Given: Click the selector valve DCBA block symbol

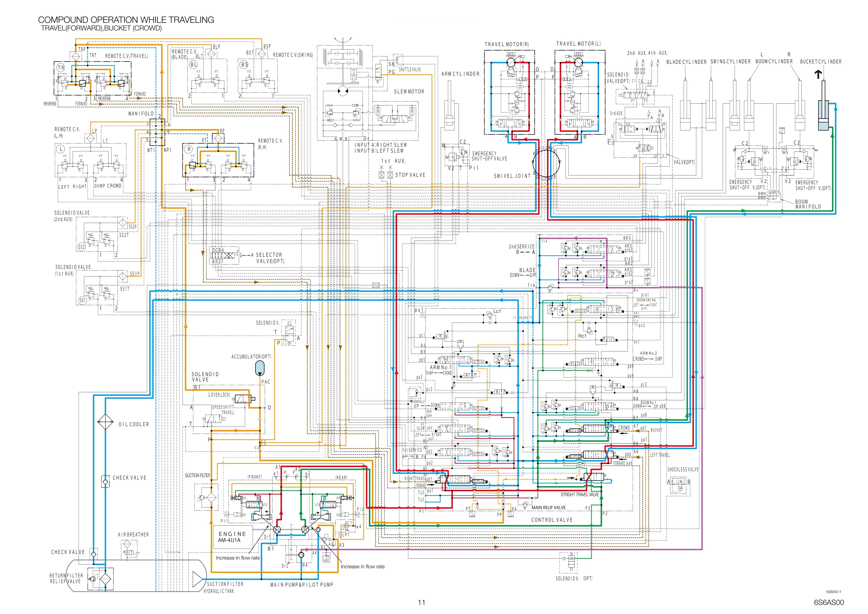Looking at the screenshot, I should pyautogui.click(x=225, y=255).
